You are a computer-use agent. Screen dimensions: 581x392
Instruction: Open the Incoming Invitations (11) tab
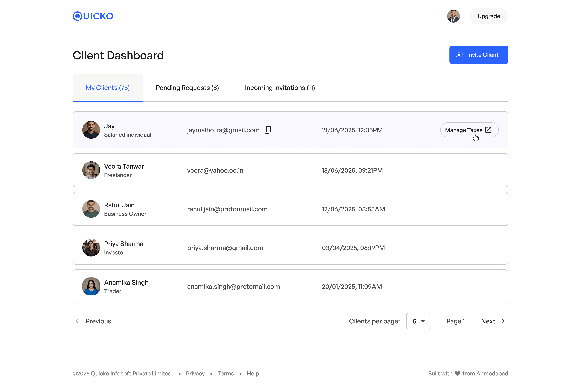click(280, 88)
